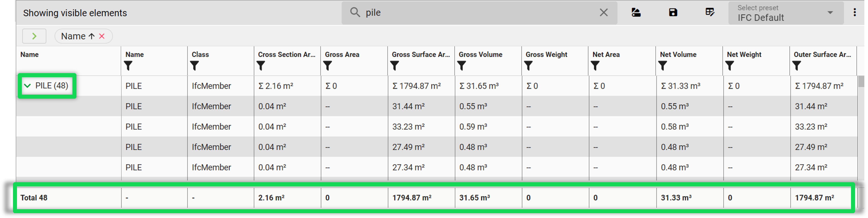
Task: Expand grouping panel with green chevron
Action: pos(34,36)
